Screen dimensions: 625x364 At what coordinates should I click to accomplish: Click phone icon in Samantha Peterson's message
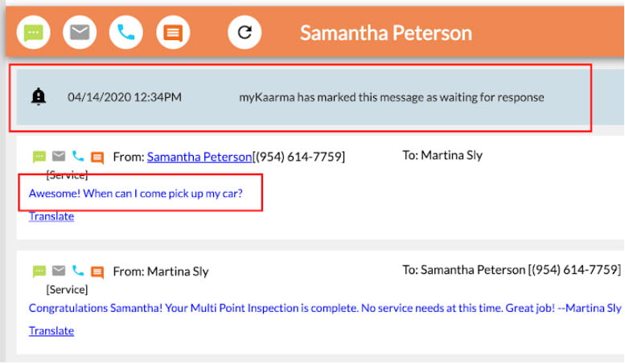tap(78, 156)
